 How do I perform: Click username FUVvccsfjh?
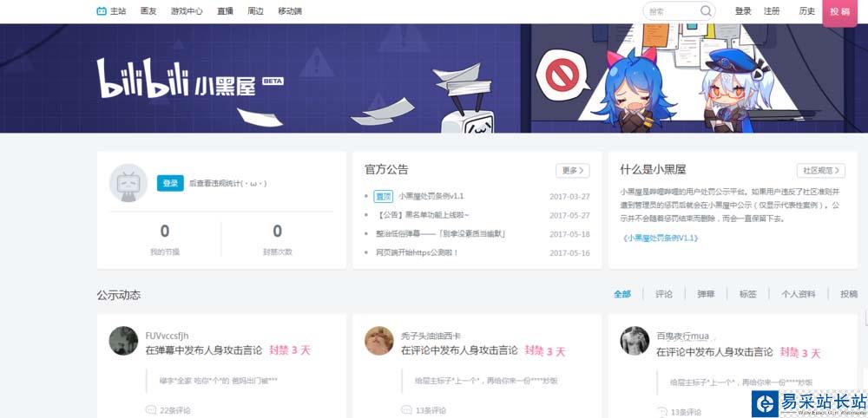(167, 336)
